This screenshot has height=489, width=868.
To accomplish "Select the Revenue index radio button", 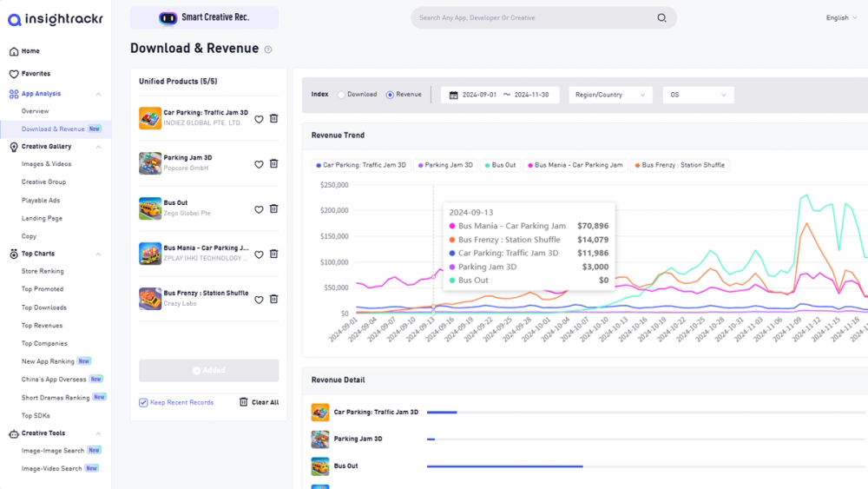I will (390, 95).
